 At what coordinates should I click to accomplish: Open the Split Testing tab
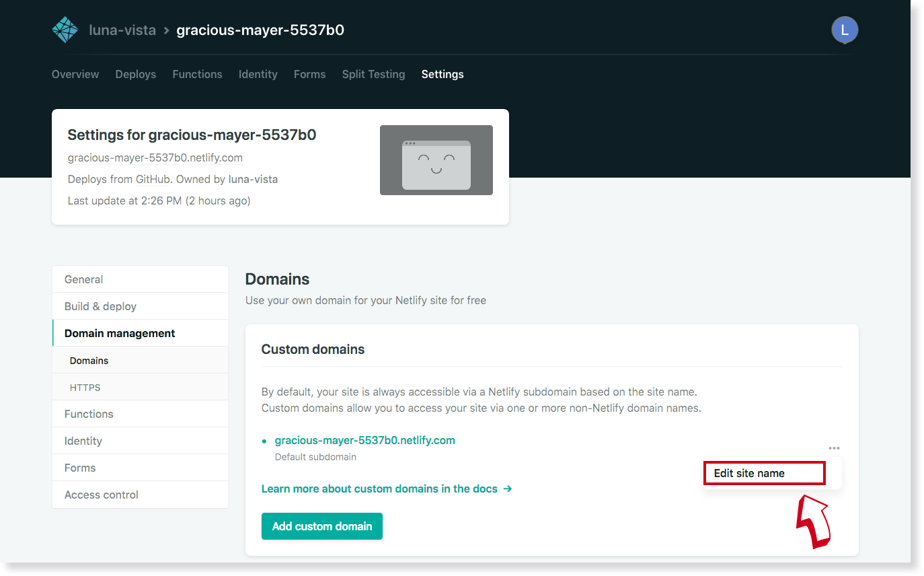click(x=373, y=74)
